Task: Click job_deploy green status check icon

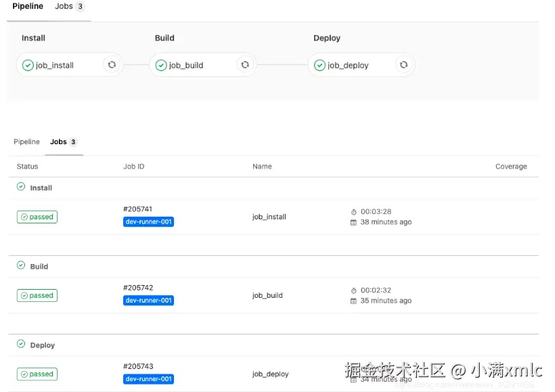Action: [319, 65]
